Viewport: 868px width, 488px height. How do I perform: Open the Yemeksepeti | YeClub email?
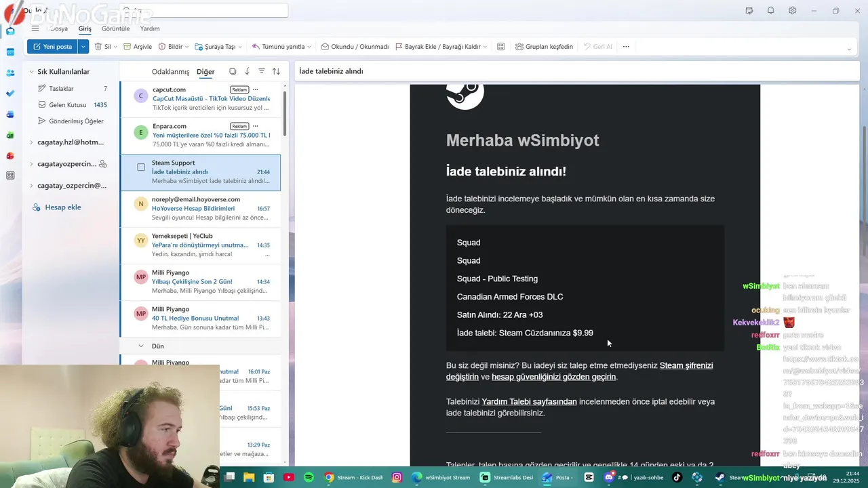(200, 245)
